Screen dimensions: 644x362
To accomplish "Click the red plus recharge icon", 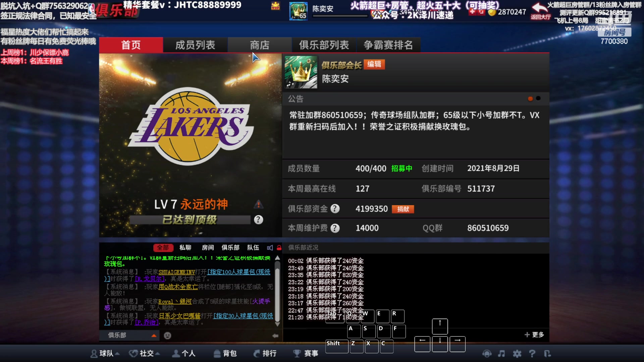I will [472, 12].
